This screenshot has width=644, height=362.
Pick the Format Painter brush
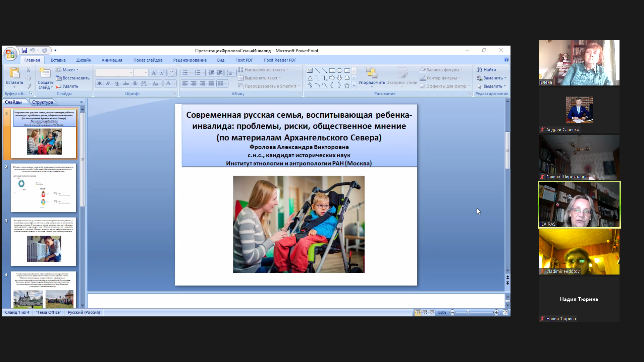click(28, 86)
